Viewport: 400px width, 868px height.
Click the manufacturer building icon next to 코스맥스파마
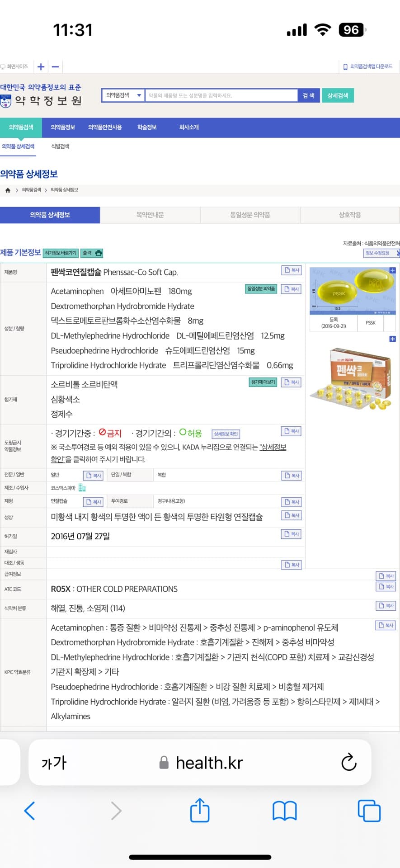pos(82,488)
